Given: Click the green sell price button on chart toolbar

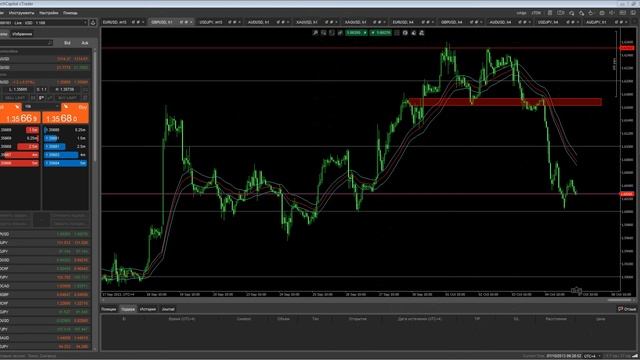Looking at the screenshot, I should tap(356, 33).
